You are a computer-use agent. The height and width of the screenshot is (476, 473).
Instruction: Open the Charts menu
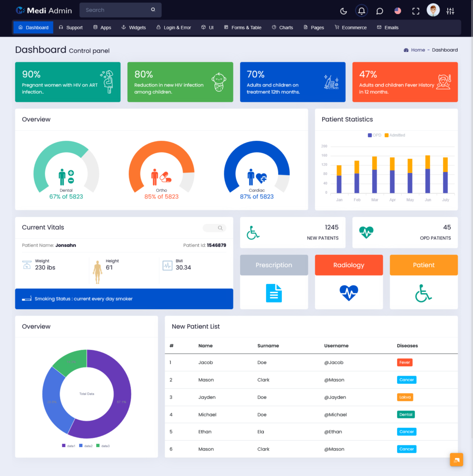[282, 27]
